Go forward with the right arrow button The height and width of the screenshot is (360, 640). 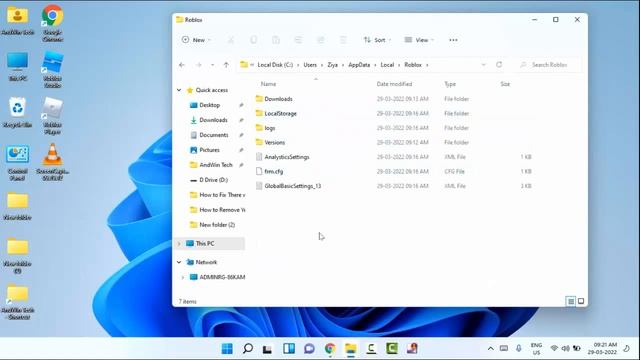point(199,65)
